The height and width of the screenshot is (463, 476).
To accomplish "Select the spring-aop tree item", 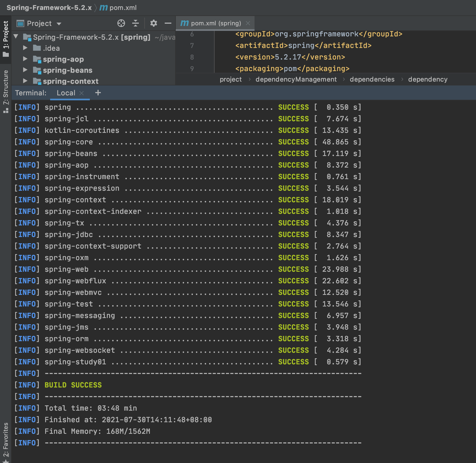I will pos(63,59).
